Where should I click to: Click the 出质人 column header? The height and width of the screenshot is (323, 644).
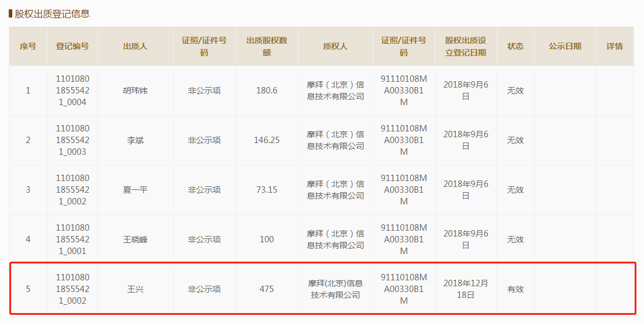coord(135,46)
